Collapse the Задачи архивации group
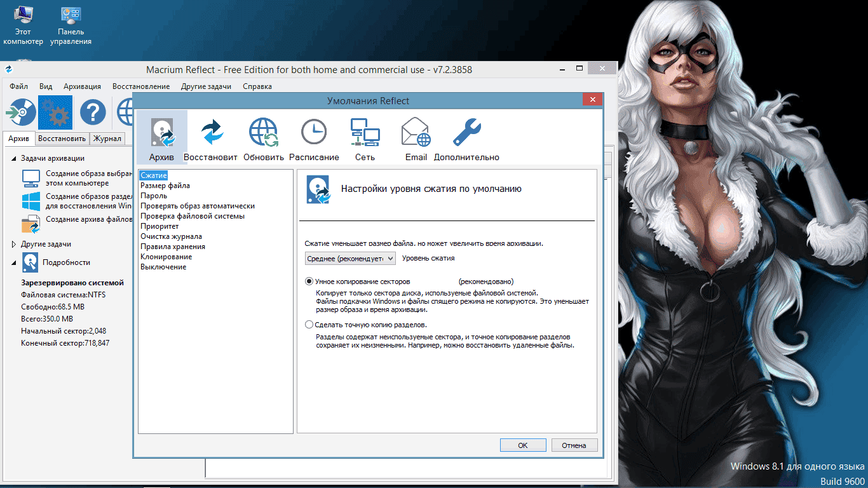The image size is (868, 488). tap(15, 158)
